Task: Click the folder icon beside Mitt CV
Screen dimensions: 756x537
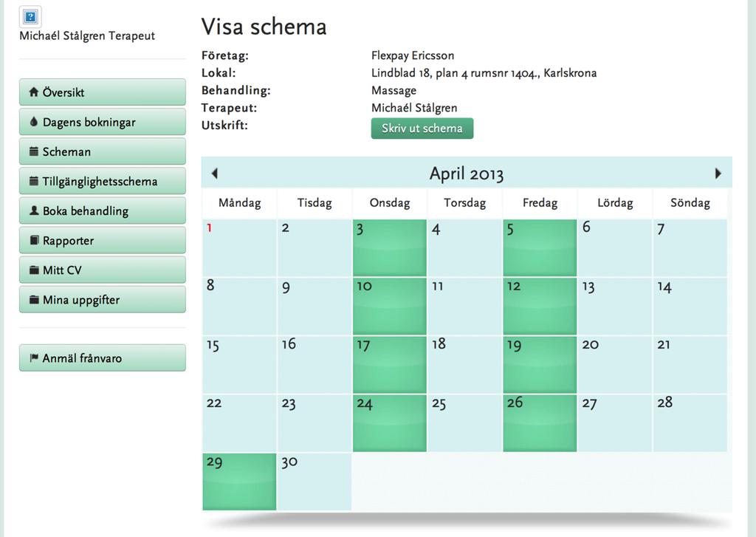Action: [34, 270]
